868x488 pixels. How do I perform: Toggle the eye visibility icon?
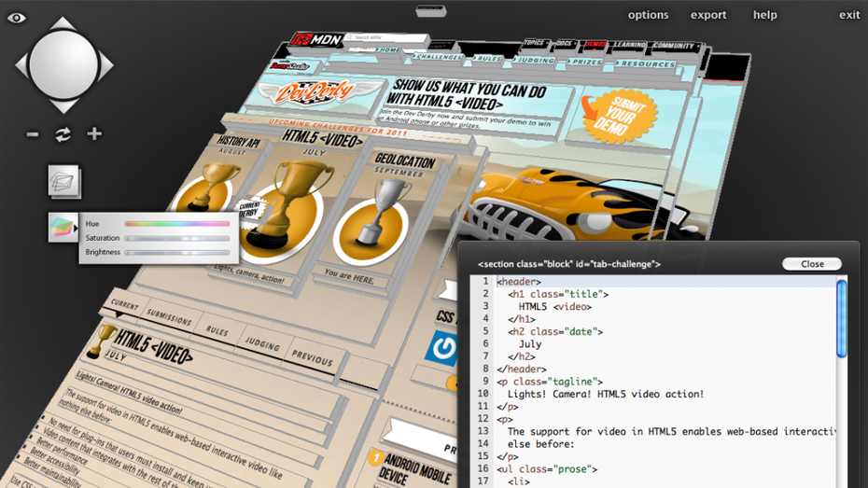16,18
